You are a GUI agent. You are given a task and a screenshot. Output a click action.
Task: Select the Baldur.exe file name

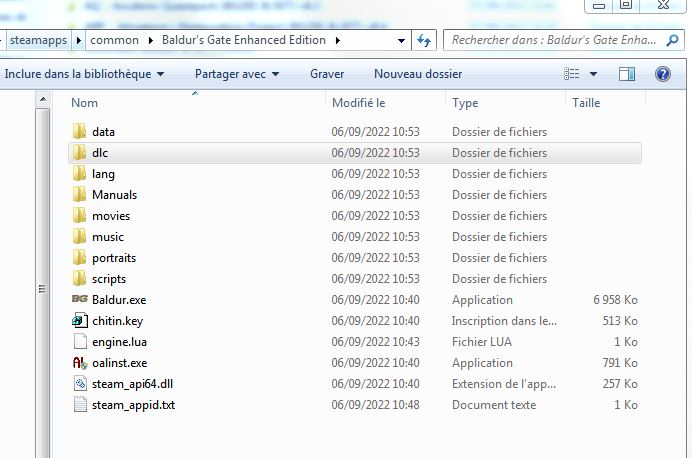pyautogui.click(x=119, y=300)
